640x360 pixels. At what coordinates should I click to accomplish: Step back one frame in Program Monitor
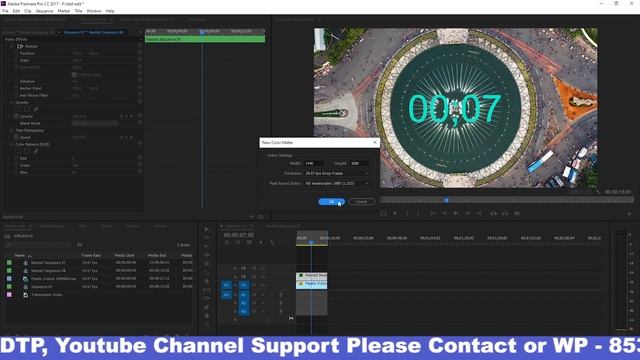444,213
